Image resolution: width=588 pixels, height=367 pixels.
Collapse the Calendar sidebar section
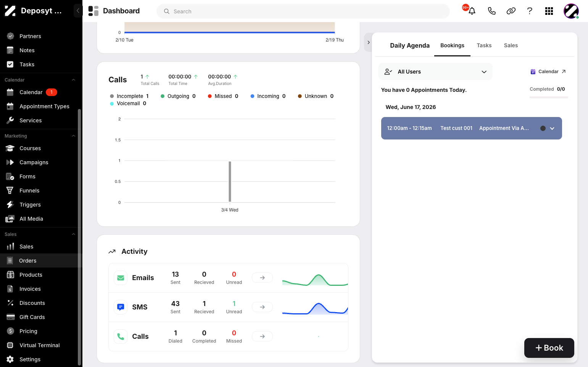74,80
